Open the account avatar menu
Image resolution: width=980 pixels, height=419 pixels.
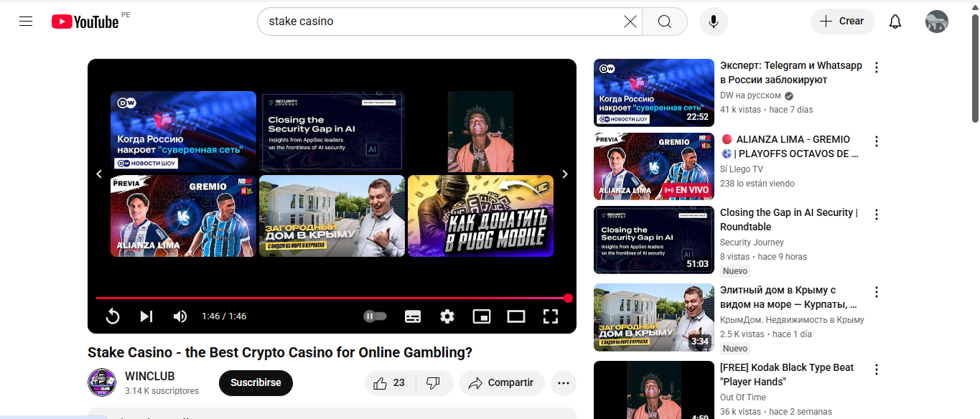pos(937,22)
